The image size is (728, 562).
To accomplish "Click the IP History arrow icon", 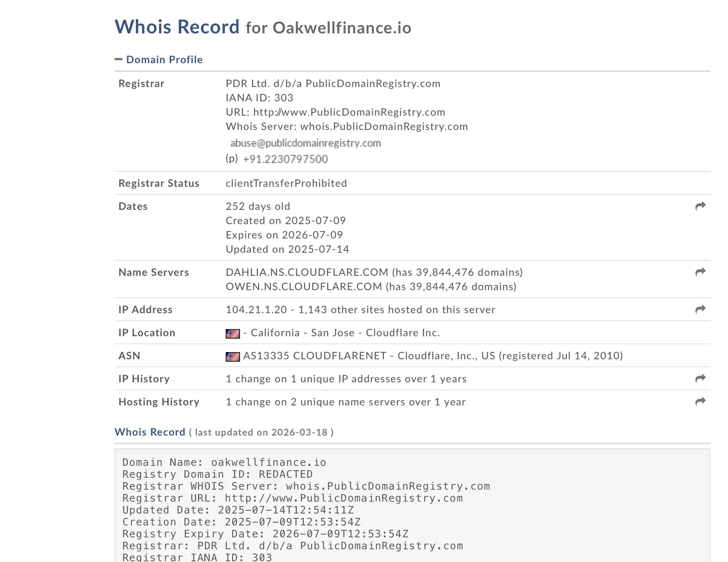I will point(700,378).
